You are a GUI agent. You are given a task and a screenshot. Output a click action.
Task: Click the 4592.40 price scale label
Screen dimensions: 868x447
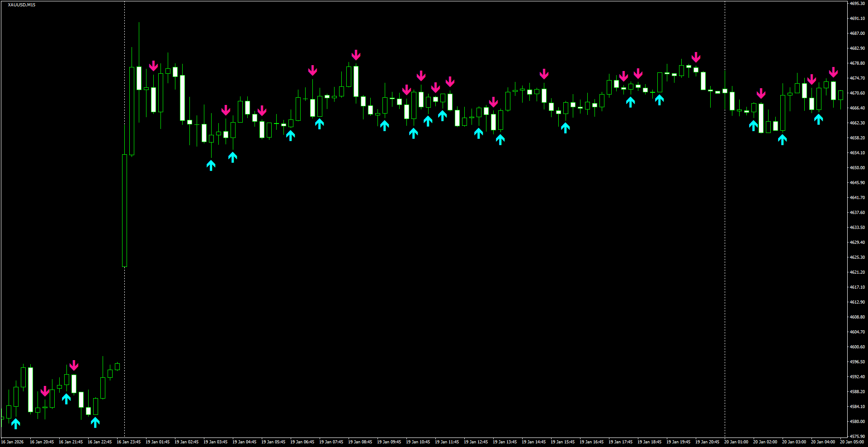tap(857, 377)
